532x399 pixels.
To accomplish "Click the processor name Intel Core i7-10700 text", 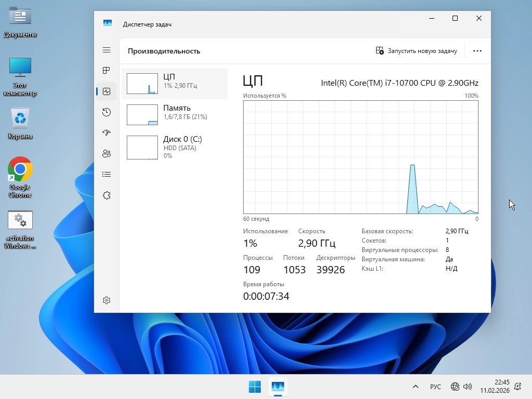I will click(x=400, y=83).
